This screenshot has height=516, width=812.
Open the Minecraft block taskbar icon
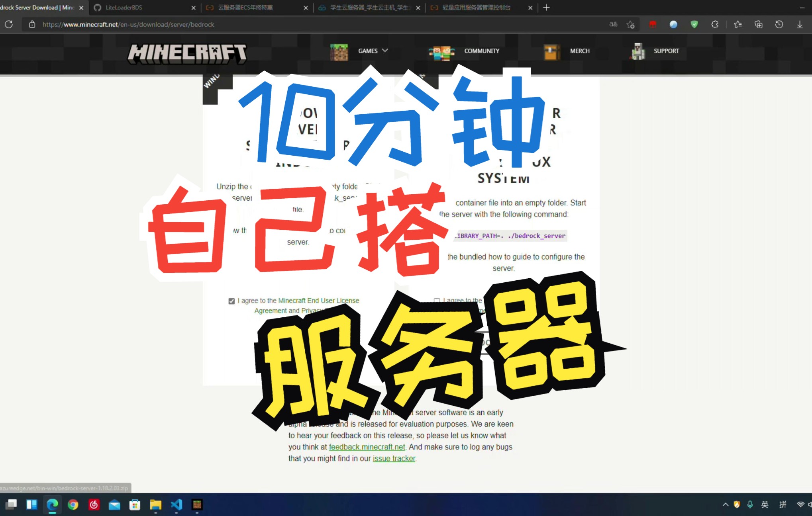tap(197, 504)
